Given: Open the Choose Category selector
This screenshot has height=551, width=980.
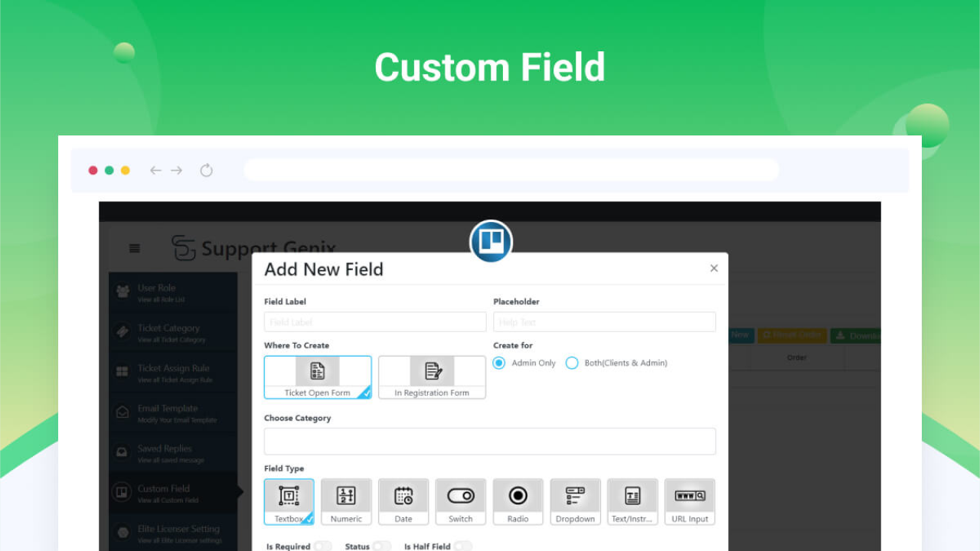Looking at the screenshot, I should pyautogui.click(x=490, y=442).
